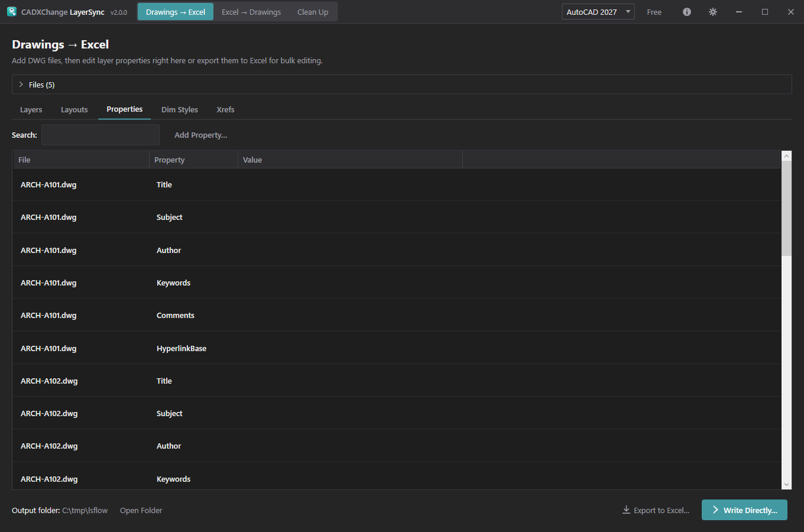Click the vertical scrollbar thumb of the table
804x532 pixels.
786,208
